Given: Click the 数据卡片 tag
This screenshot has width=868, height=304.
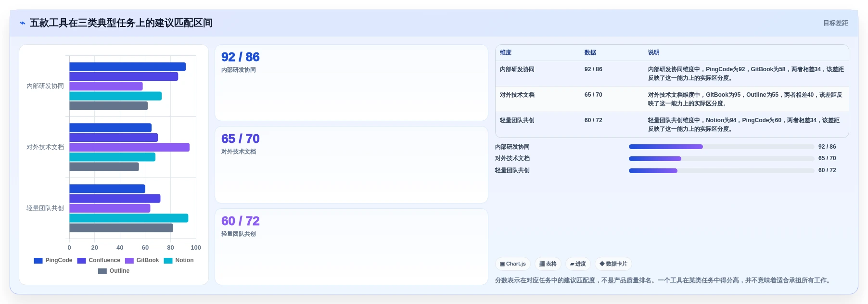Looking at the screenshot, I should [613, 264].
